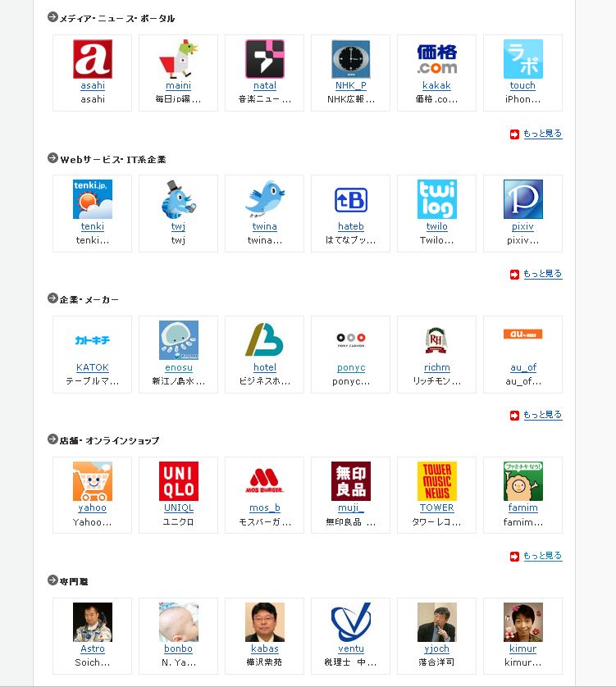Screen dimensions: 616x687
Task: Open the asahi red 'a' logo icon
Action: [93, 59]
